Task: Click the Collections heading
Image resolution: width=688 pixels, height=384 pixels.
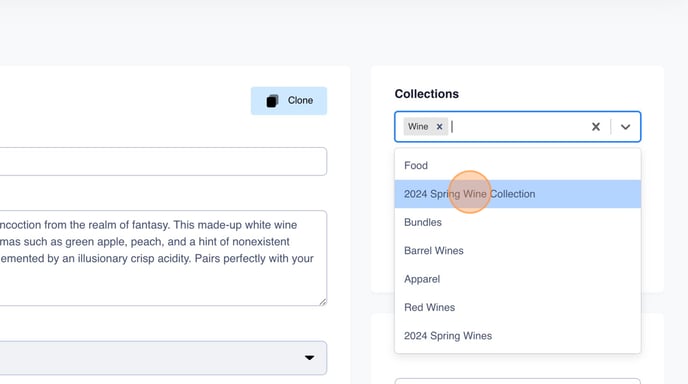Action: pyautogui.click(x=426, y=94)
